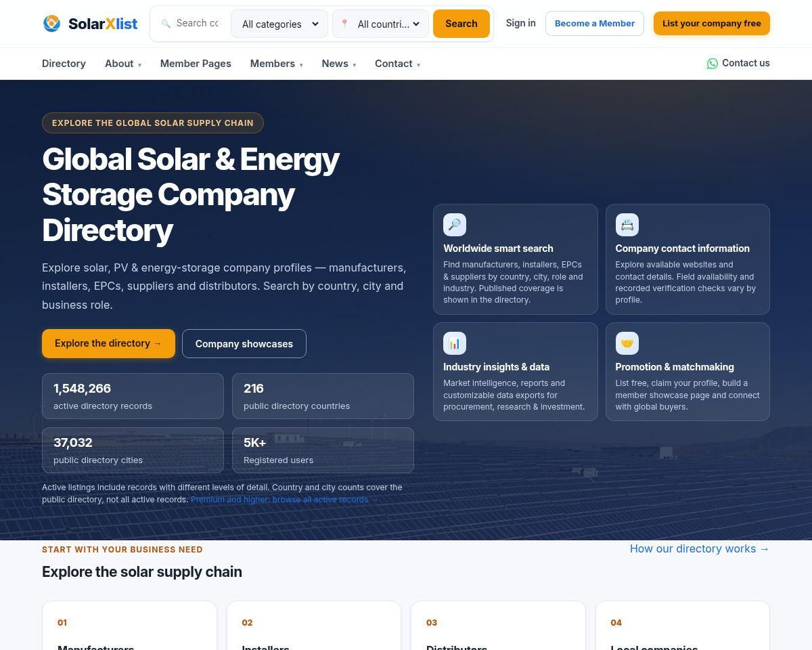Open the Directory nav item
This screenshot has width=812, height=650.
(64, 64)
